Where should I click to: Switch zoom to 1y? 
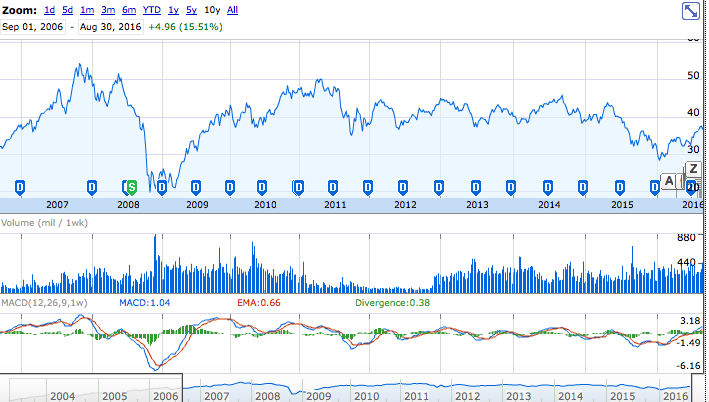coord(173,10)
